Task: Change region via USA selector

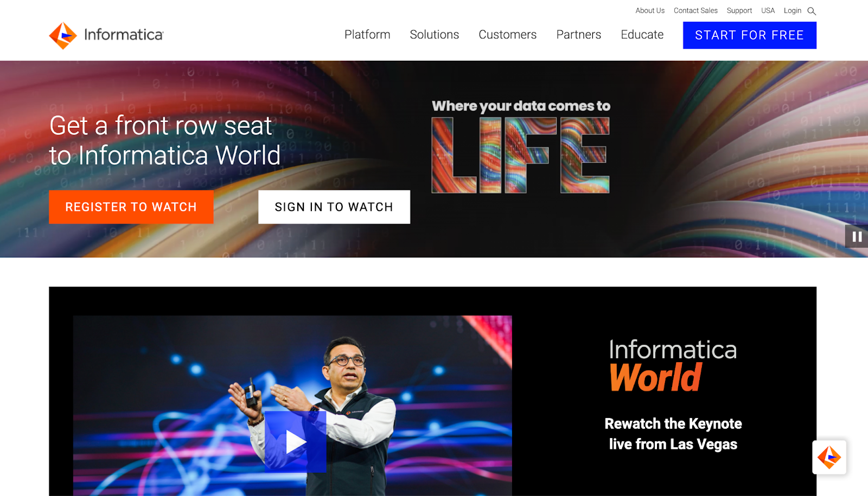Action: pyautogui.click(x=768, y=10)
